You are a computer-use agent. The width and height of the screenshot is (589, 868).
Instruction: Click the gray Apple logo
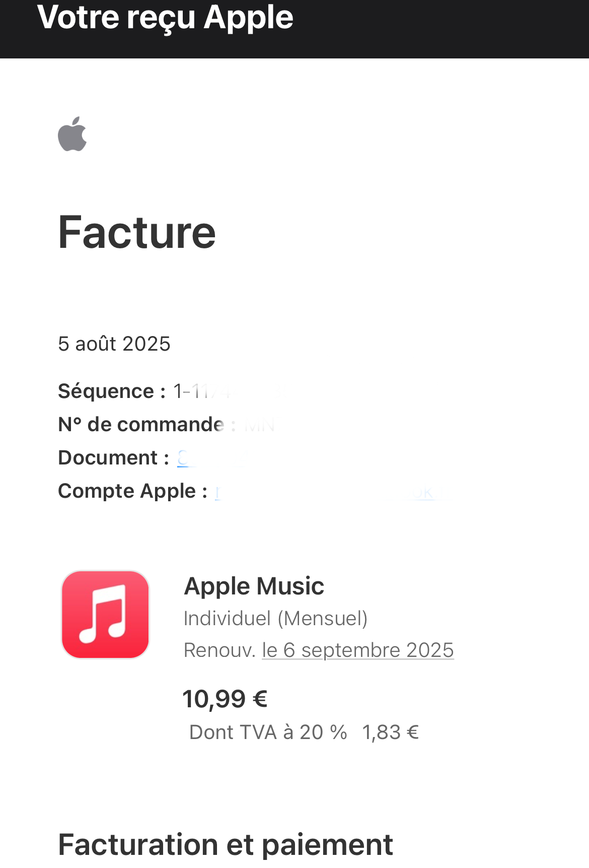(x=72, y=134)
